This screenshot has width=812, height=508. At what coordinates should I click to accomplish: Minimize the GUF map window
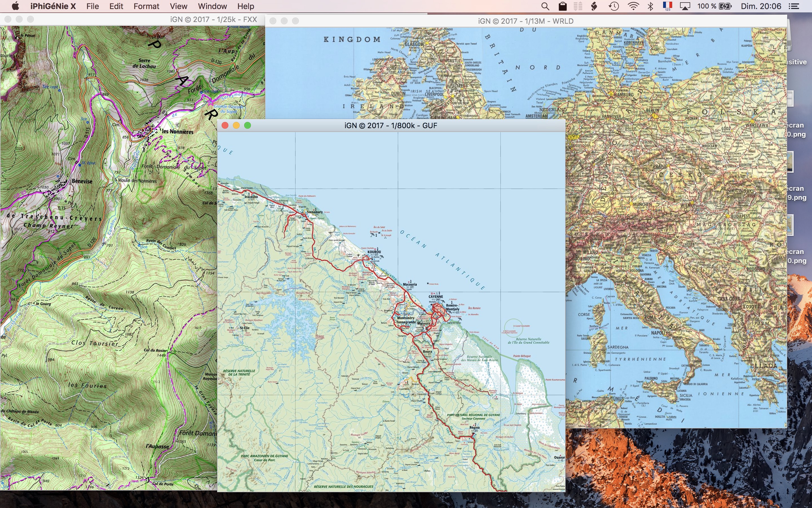click(x=236, y=125)
